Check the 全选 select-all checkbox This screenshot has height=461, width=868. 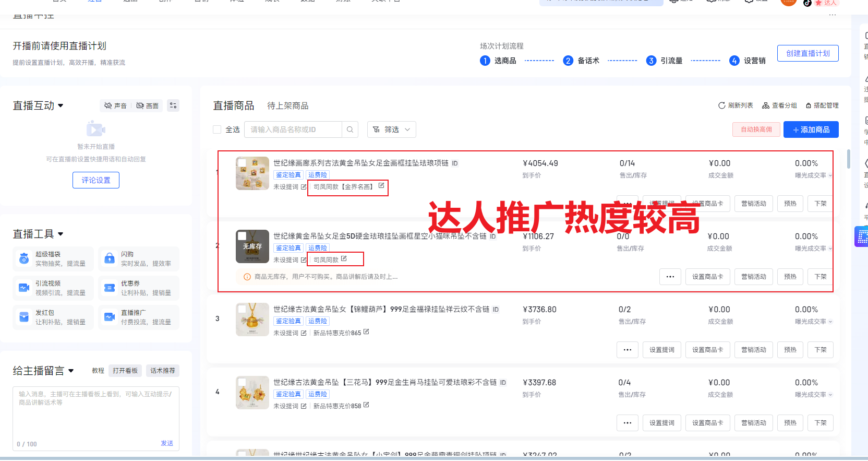click(x=217, y=129)
